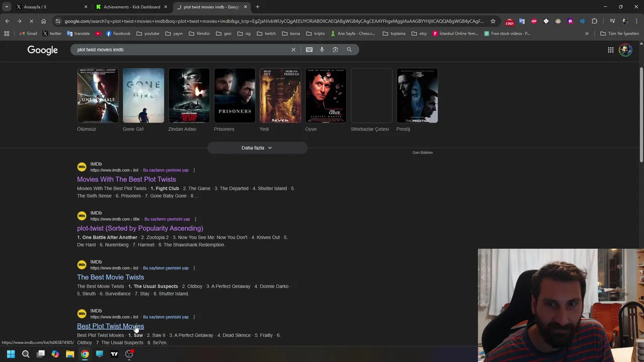
Task: Select the Prisoners movie poster
Action: click(234, 96)
